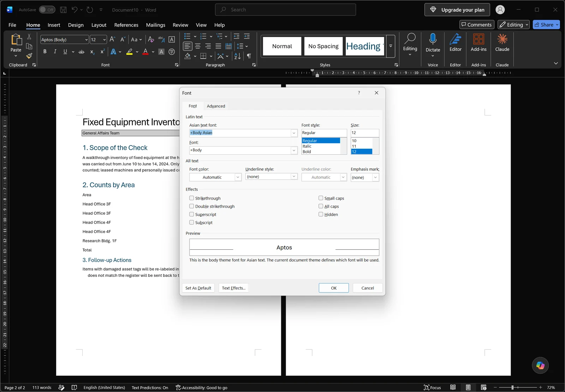Expand the +Body Font dropdown
Image resolution: width=565 pixels, height=392 pixels.
[294, 150]
